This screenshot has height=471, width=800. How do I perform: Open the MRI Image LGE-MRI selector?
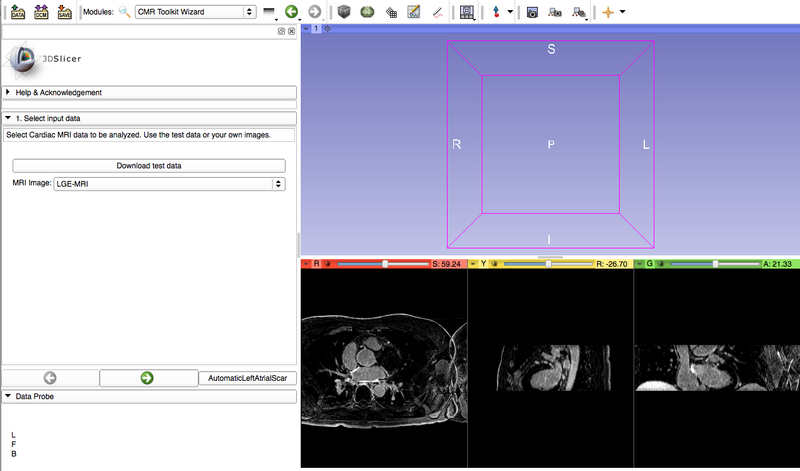coord(169,184)
